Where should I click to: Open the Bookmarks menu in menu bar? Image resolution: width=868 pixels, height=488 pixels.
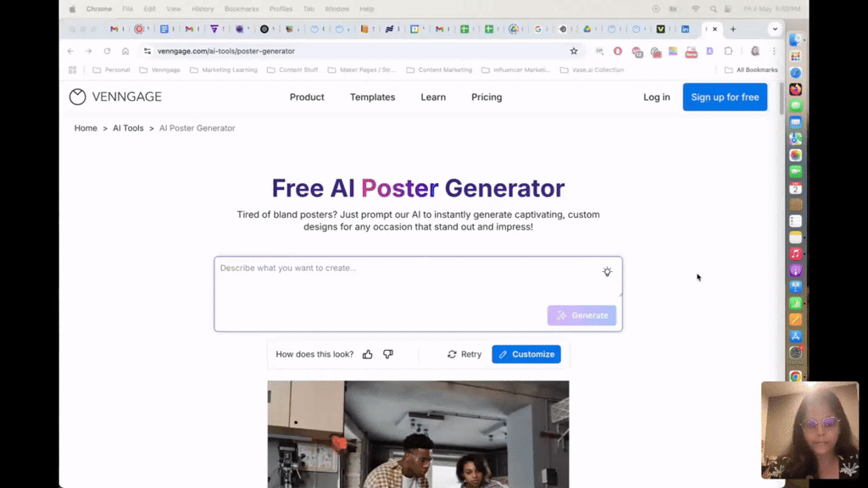tap(242, 8)
